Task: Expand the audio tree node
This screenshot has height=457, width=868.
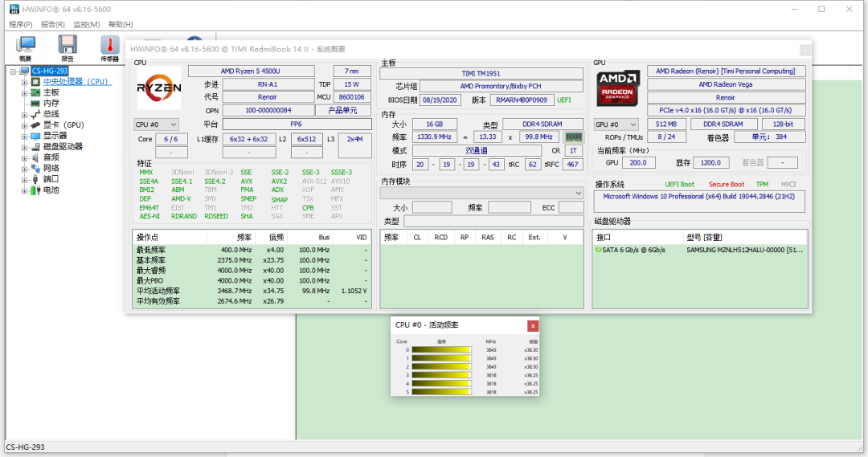Action: pyautogui.click(x=24, y=157)
